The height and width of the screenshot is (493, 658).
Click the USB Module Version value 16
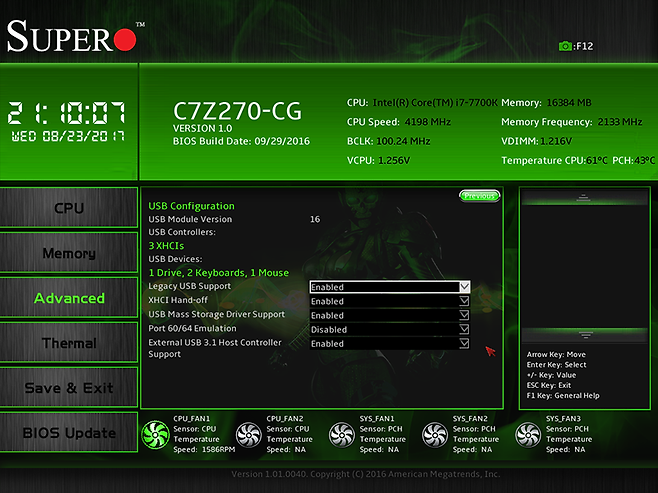tap(315, 219)
